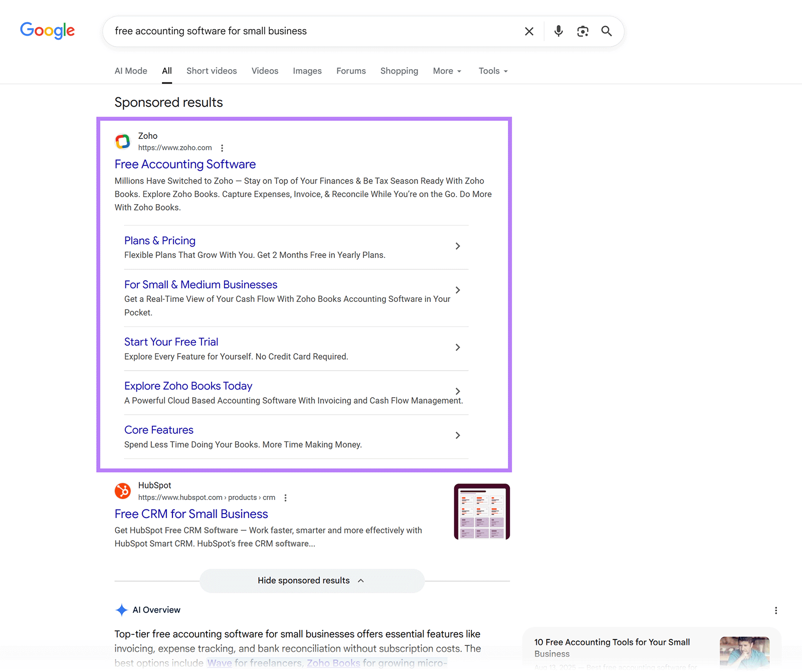Open the Free CRM for Small Business link
802x672 pixels.
[191, 514]
